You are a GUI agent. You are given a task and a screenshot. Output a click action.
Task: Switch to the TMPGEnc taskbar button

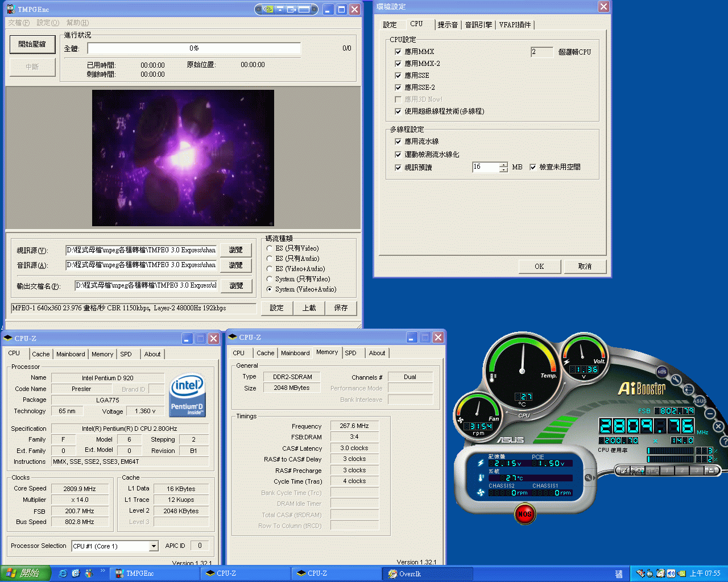pos(154,573)
